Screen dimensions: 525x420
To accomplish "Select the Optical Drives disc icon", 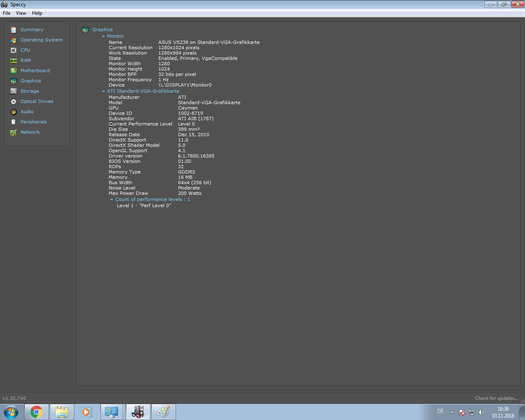I will tap(14, 101).
